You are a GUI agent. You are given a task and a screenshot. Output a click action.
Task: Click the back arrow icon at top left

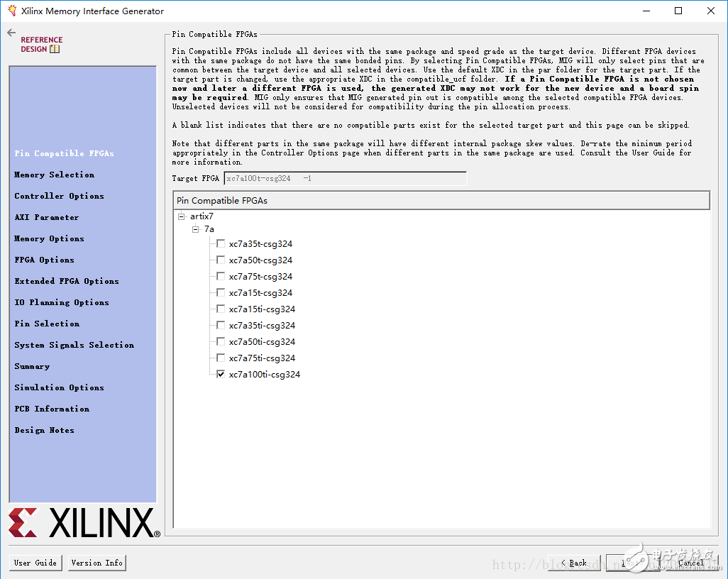click(x=11, y=33)
